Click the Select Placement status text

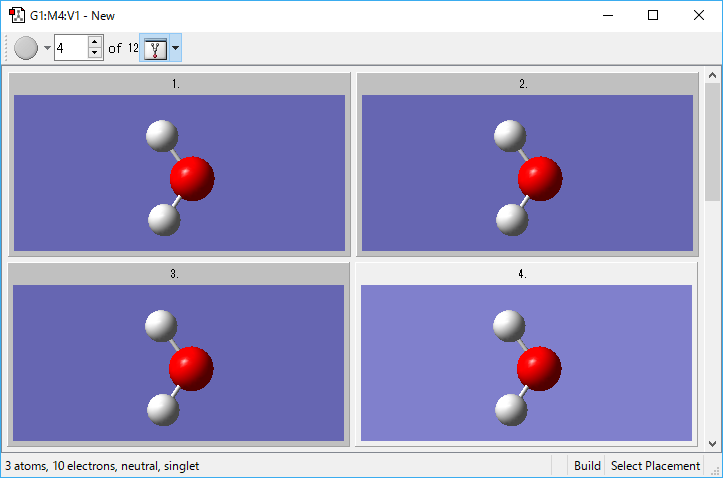655,466
